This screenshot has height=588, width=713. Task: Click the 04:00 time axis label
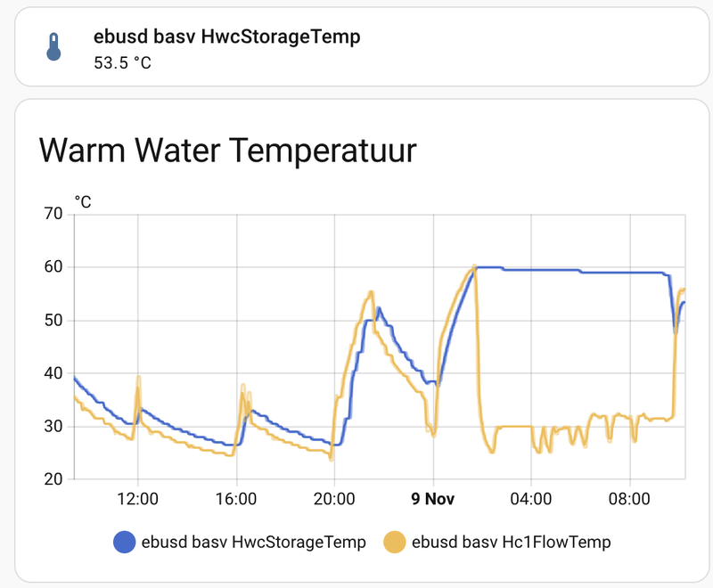click(x=531, y=499)
